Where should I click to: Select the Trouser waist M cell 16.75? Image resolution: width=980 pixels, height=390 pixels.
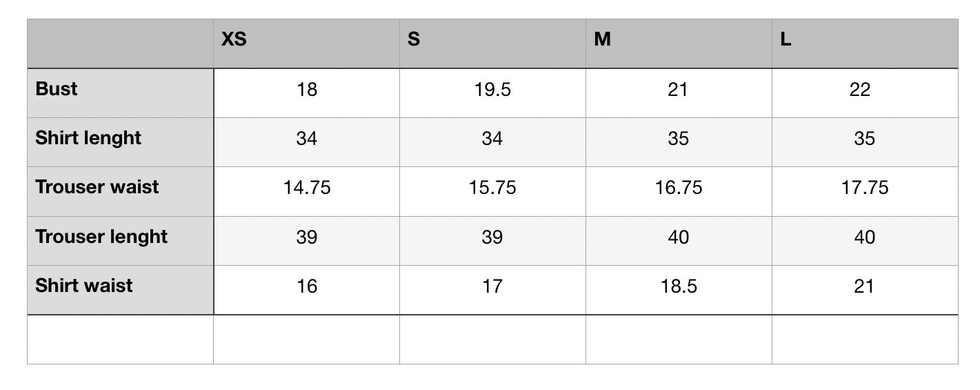click(x=679, y=191)
